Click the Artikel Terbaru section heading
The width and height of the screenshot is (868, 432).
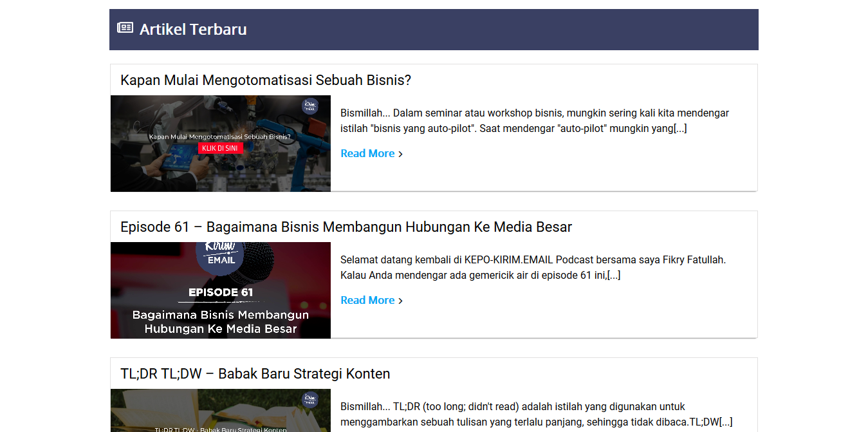coord(193,29)
